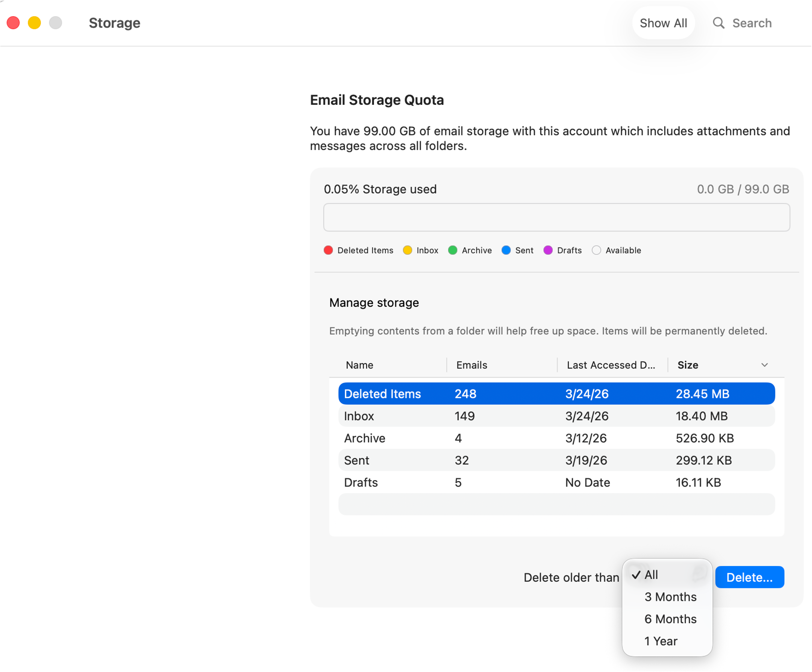Click the purple Drafts legend dot

(x=548, y=250)
